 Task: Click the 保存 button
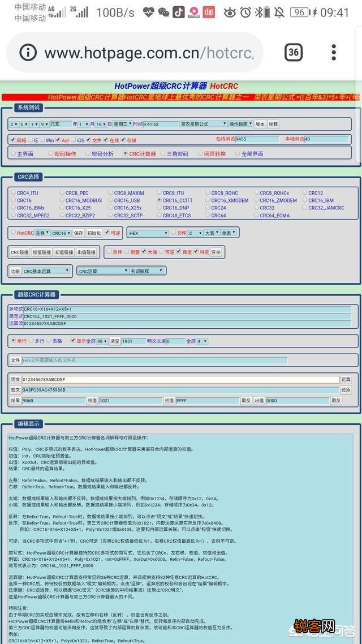coord(79,233)
